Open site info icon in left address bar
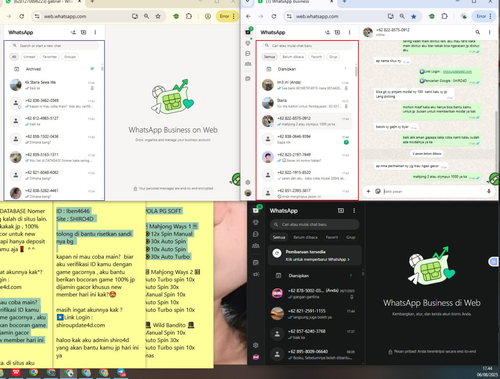Screen dimensions: 500x379 37,16
